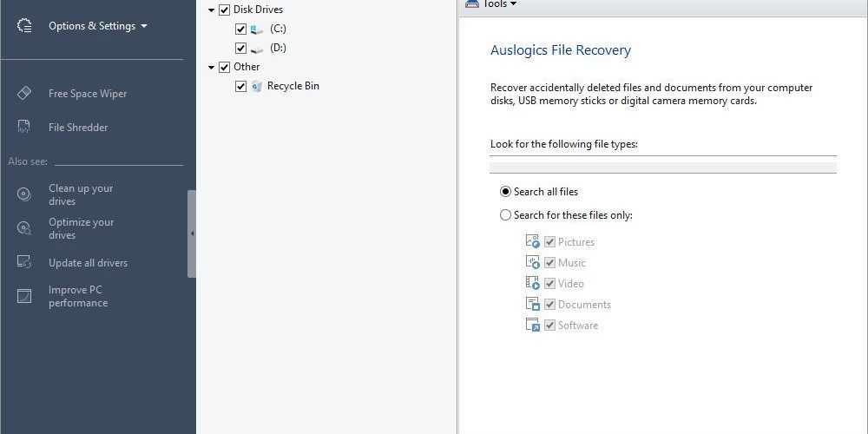
Task: Open the Update all drivers icon
Action: [23, 262]
